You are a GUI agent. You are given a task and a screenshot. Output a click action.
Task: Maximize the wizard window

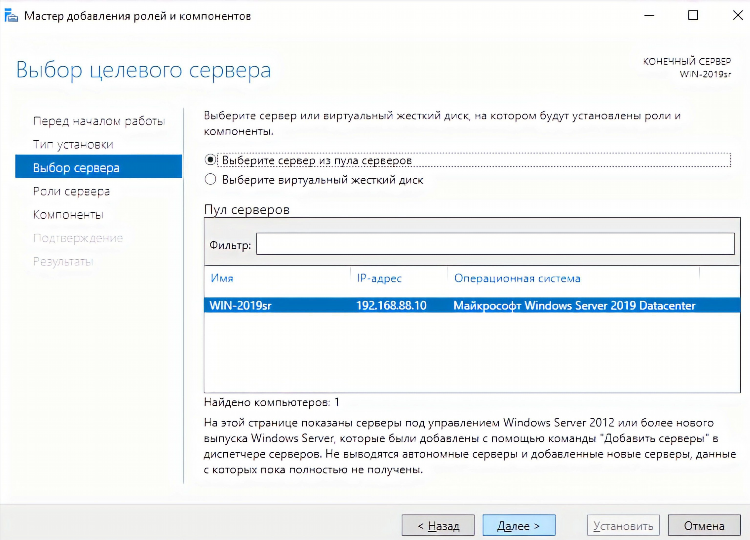(x=693, y=15)
